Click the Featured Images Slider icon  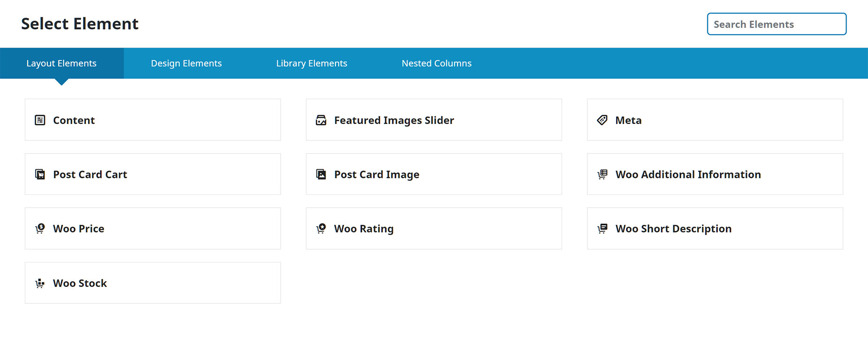(x=321, y=120)
